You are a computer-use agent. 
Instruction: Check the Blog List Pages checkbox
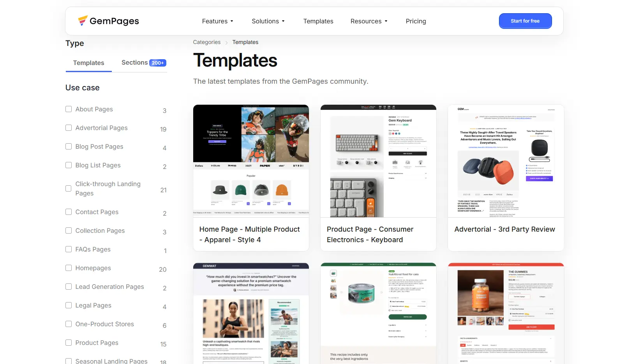69,165
